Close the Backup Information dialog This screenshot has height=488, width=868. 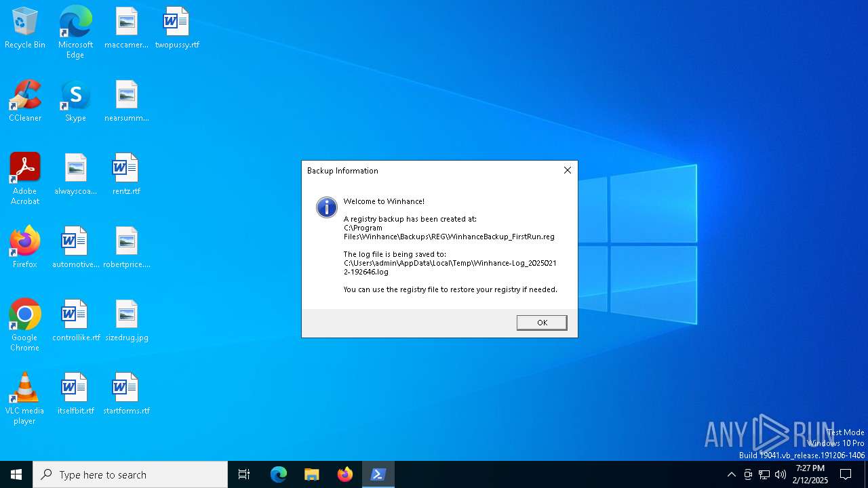click(x=568, y=170)
